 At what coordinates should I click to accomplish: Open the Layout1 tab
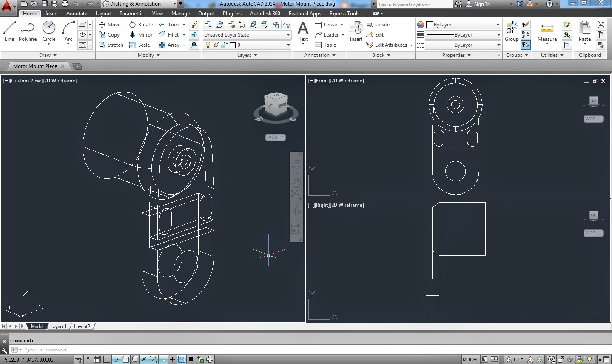coord(58,326)
